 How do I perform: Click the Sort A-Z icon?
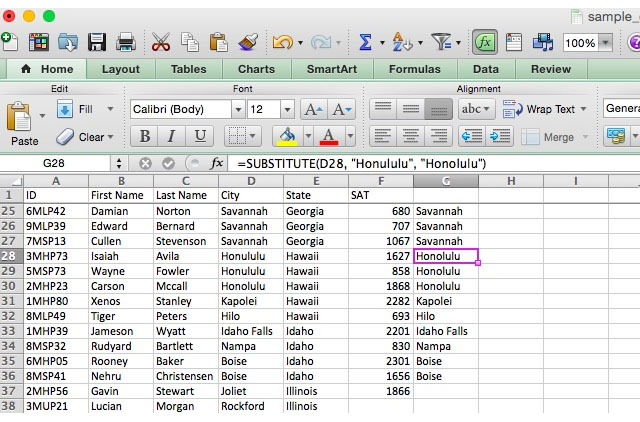click(402, 42)
